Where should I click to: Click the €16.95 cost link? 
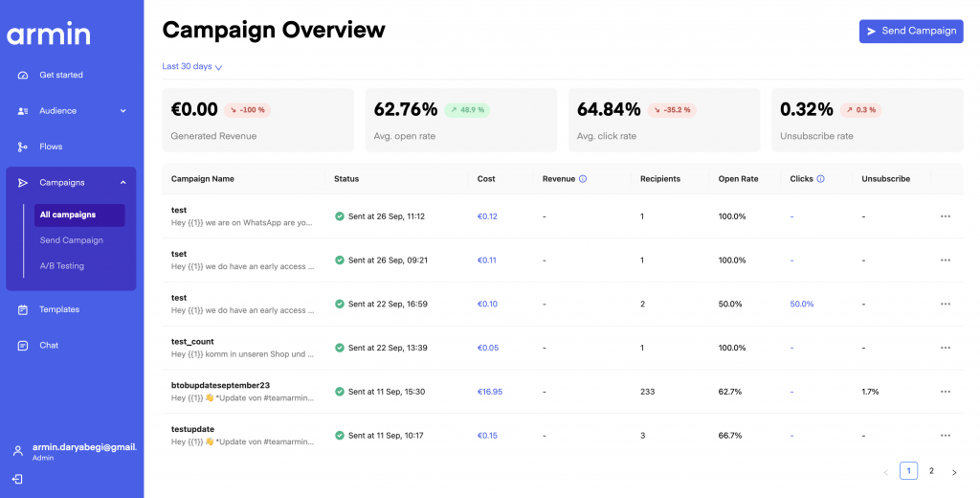(x=489, y=392)
